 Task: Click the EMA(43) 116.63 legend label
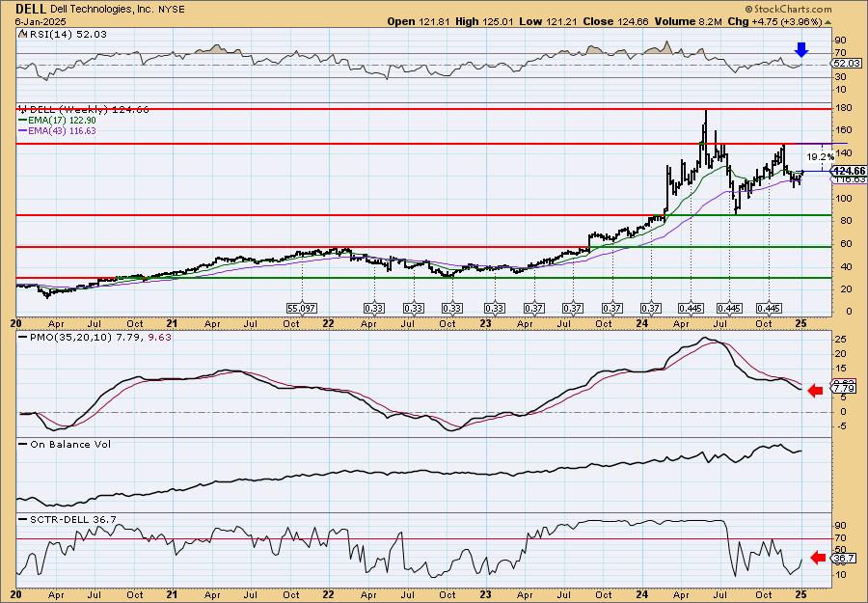(x=62, y=130)
